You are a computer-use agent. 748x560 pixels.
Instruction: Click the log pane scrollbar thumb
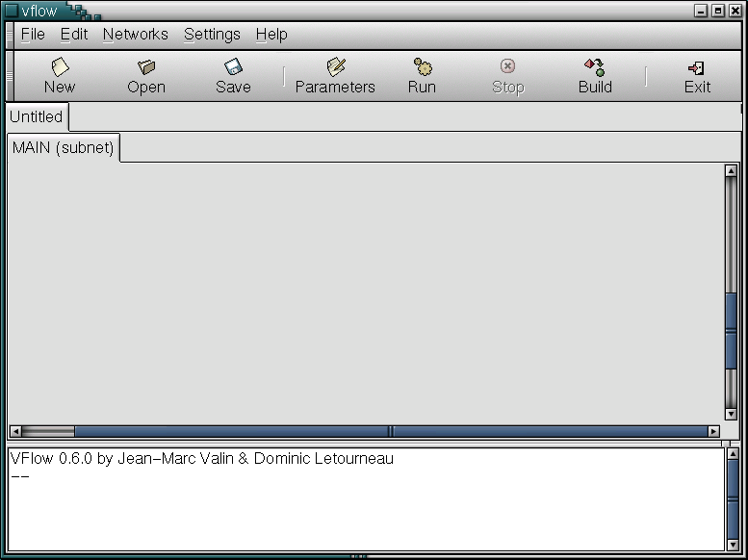734,499
